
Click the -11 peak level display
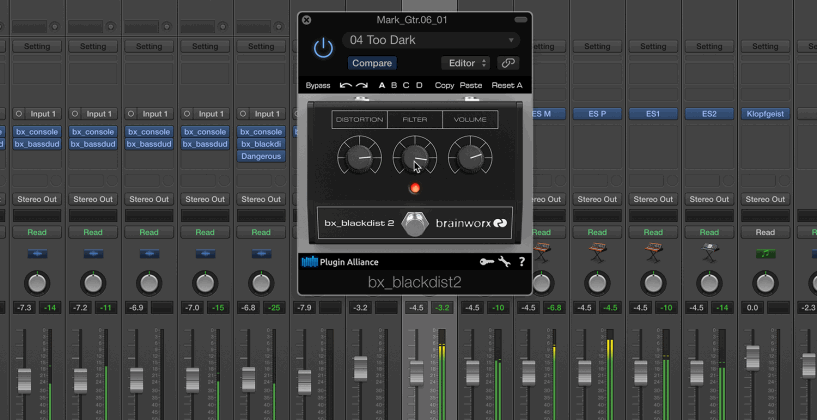tap(106, 308)
